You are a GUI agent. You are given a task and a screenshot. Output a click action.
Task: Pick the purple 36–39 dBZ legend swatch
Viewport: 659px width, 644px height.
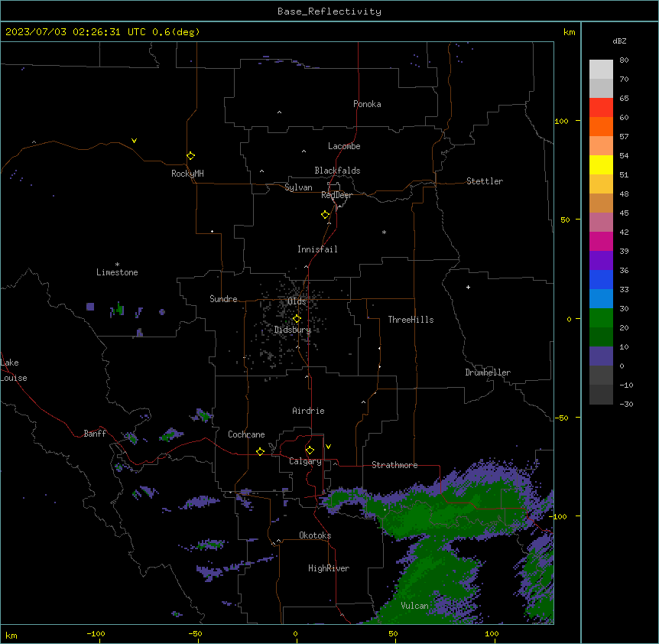pyautogui.click(x=601, y=260)
